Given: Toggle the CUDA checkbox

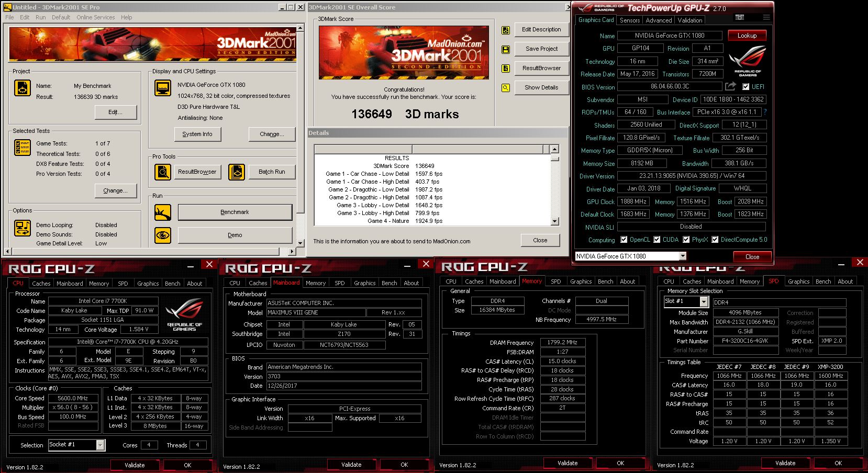Looking at the screenshot, I should [656, 240].
